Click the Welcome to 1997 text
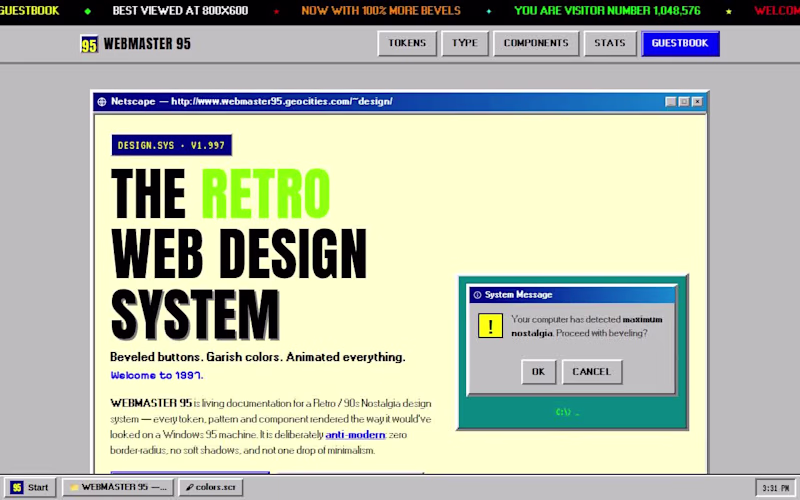The width and height of the screenshot is (800, 500). [157, 376]
